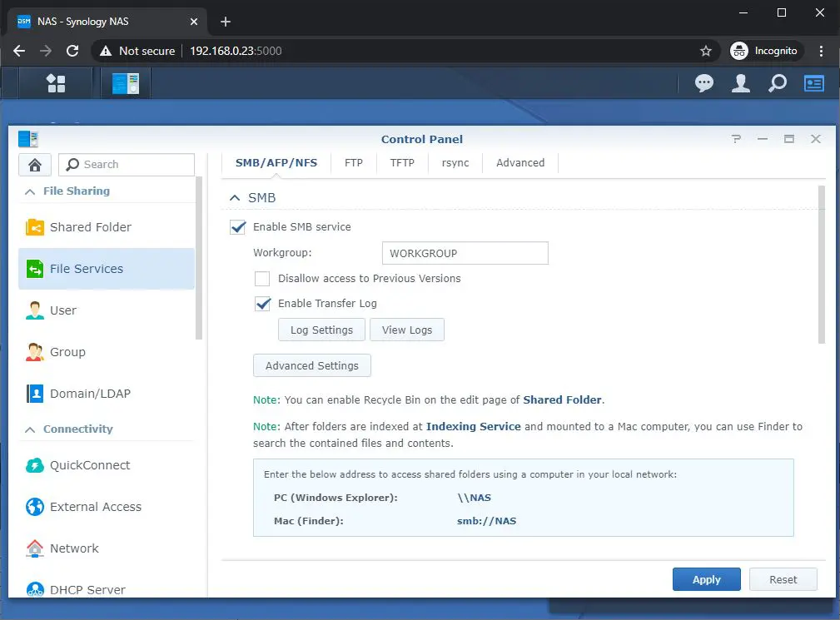
Task: Open the Chrome three-dot menu
Action: (821, 51)
